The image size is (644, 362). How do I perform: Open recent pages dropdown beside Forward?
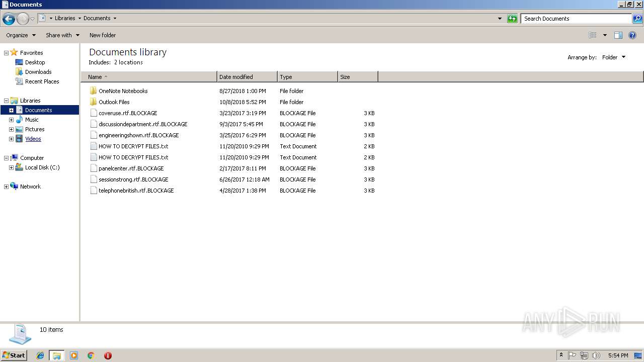tap(32, 19)
